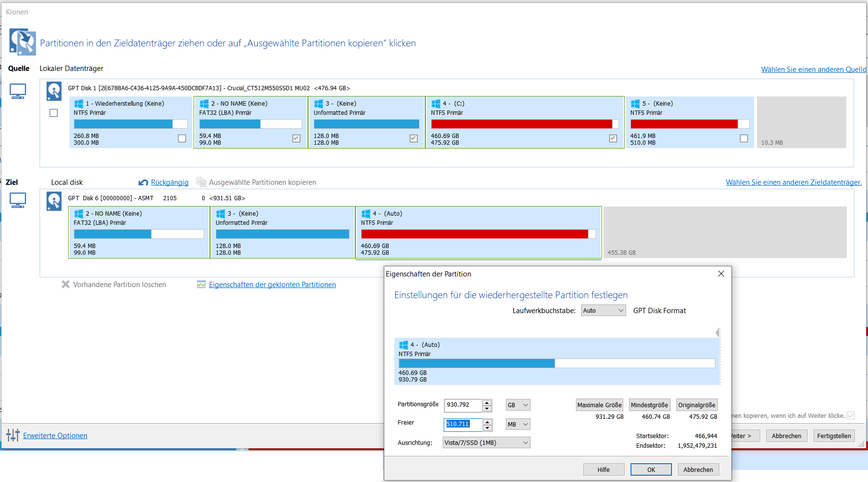Click the X icon for Vorhandene Partition löschen

coord(66,284)
